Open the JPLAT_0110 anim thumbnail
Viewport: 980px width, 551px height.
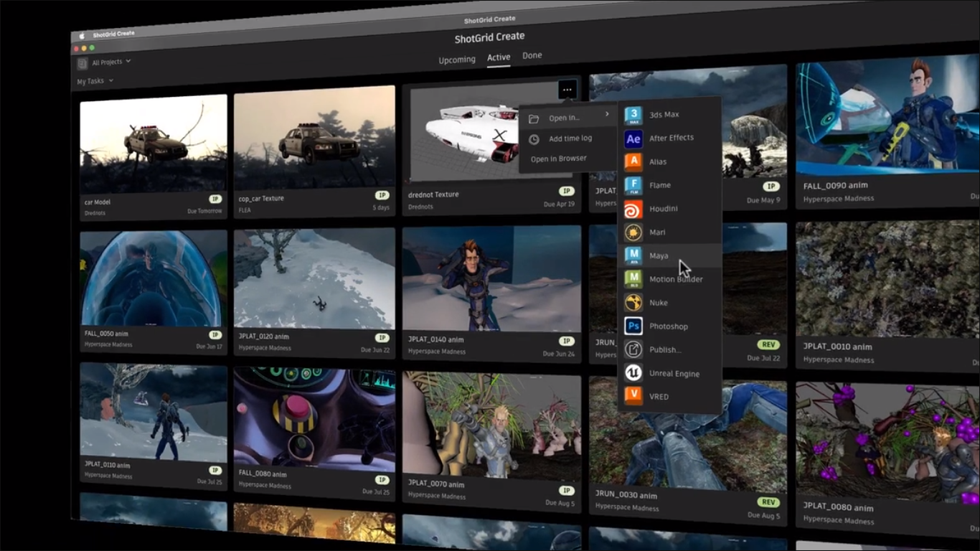[x=154, y=412]
